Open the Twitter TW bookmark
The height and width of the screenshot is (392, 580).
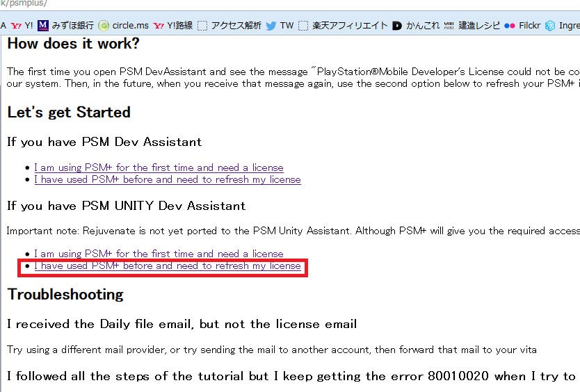[280, 26]
